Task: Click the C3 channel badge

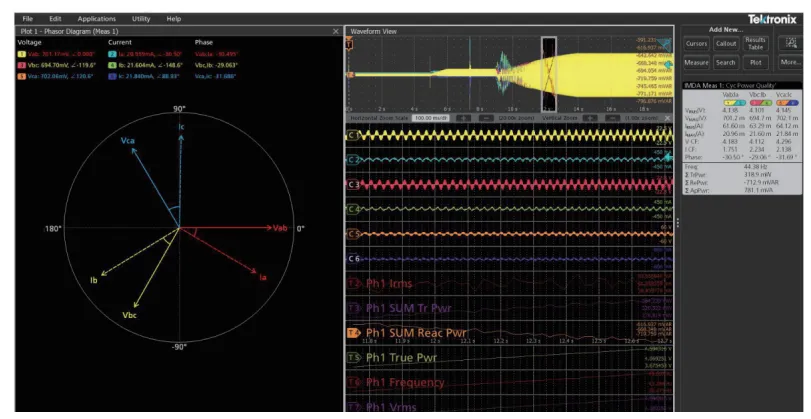Action: [352, 185]
